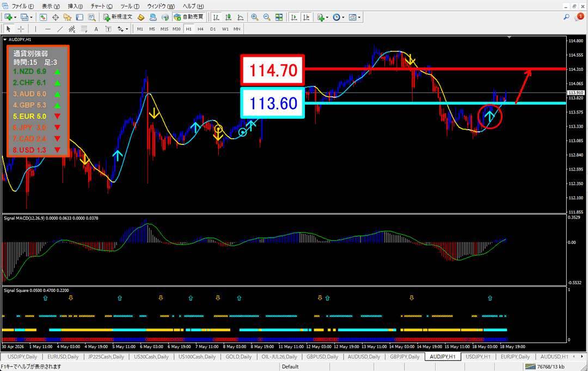Expand the arrows tool dropdown
The image size is (588, 371).
127,29
